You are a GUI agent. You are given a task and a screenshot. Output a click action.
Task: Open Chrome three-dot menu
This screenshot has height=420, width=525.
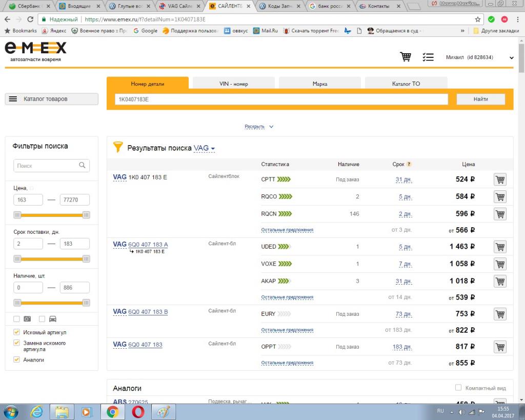point(518,19)
